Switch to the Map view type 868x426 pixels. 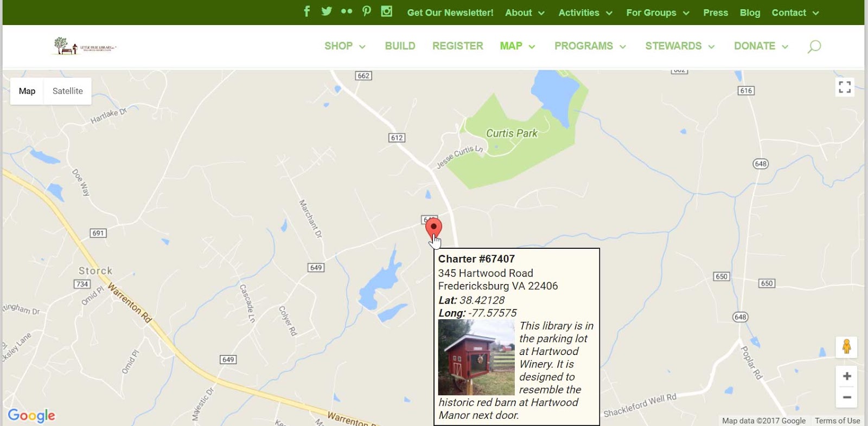pos(27,91)
